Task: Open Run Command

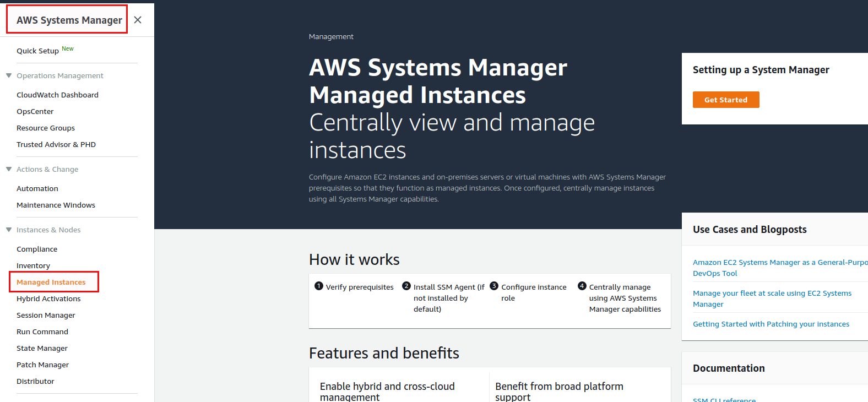Action: click(42, 332)
